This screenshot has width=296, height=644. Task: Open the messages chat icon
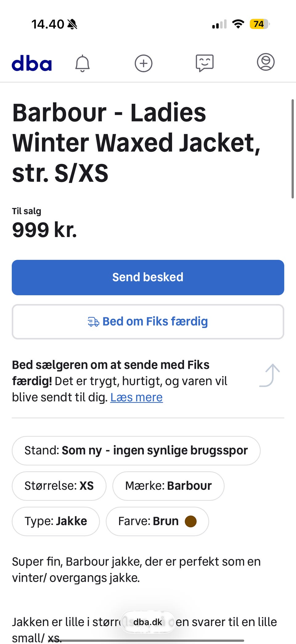point(204,63)
